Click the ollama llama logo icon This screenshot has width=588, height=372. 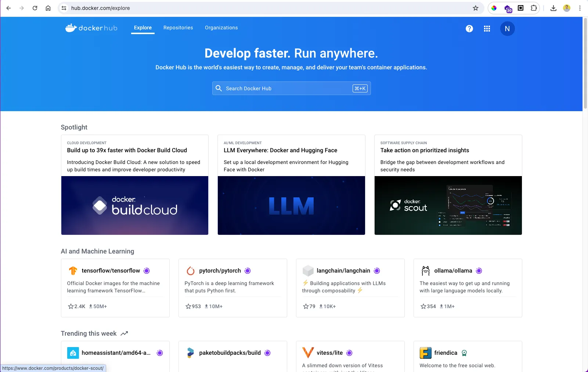(x=425, y=271)
